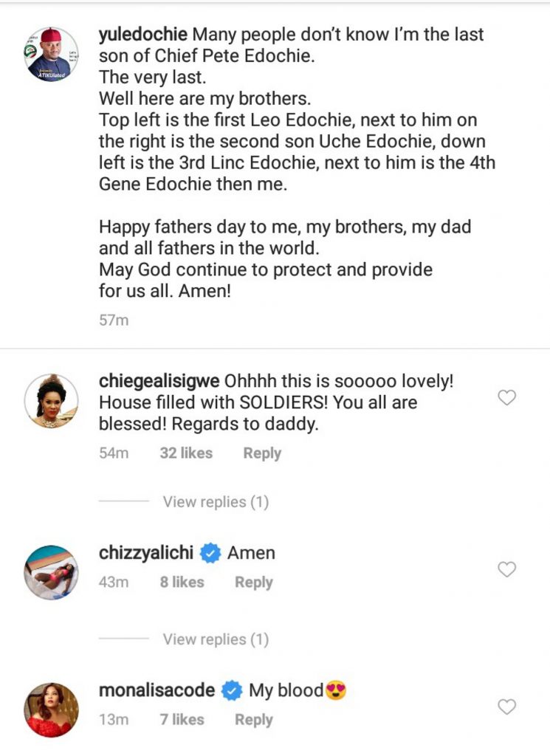Screen dimensions: 550x756
Task: View the 32 likes on chiegealisigwe's comment
Action: tap(186, 453)
